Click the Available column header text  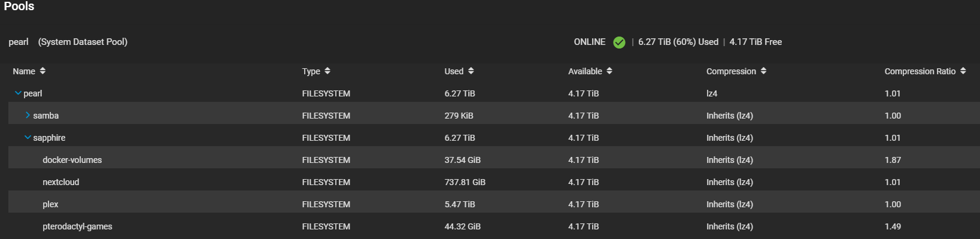[585, 71]
